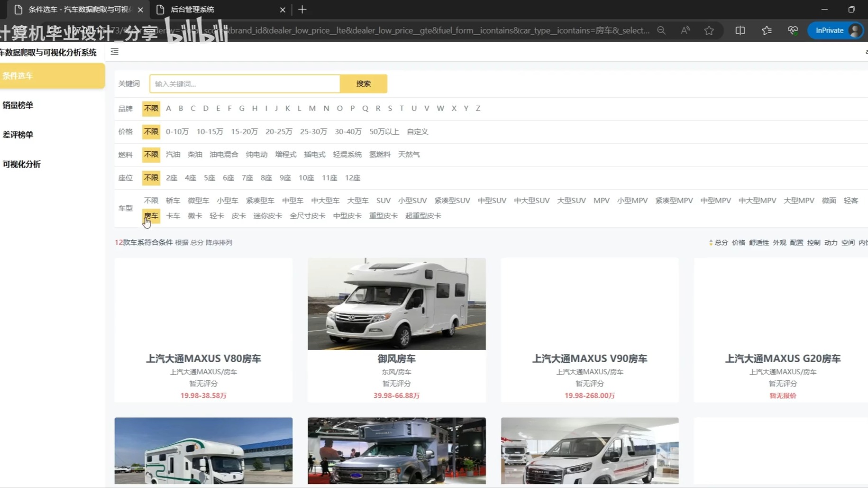868x488 pixels.
Task: Sort results by 动力
Action: click(831, 243)
